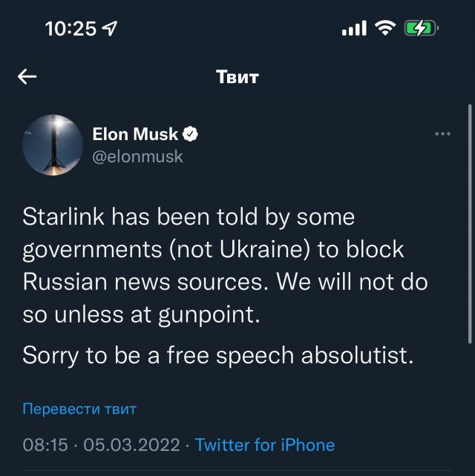Tap the charging battery indicator

pos(421,28)
